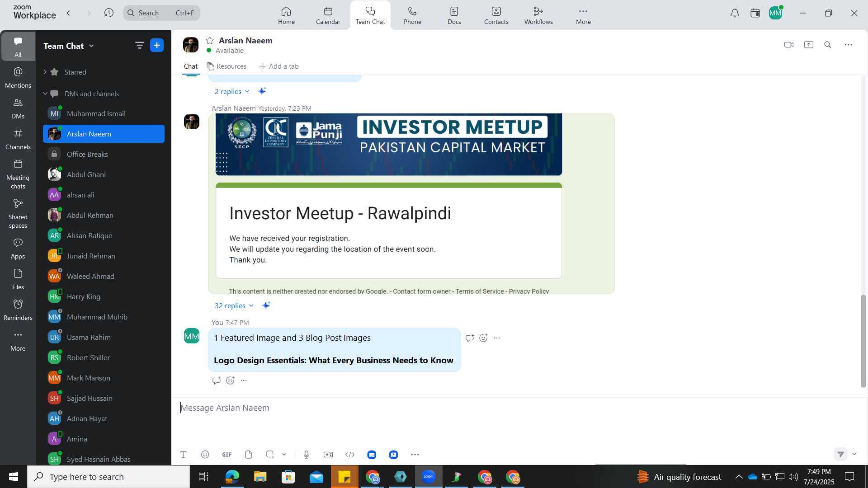Record a video message
The width and height of the screenshot is (868, 488).
[328, 455]
